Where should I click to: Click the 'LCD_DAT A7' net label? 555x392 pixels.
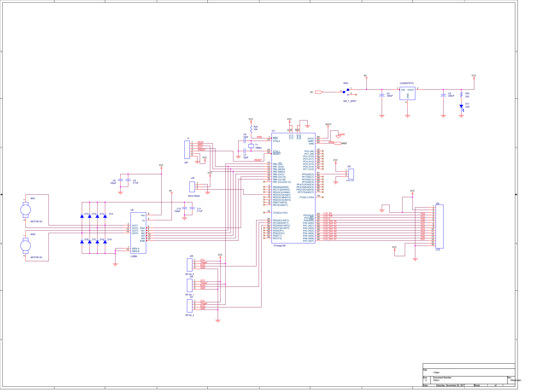click(x=330, y=239)
